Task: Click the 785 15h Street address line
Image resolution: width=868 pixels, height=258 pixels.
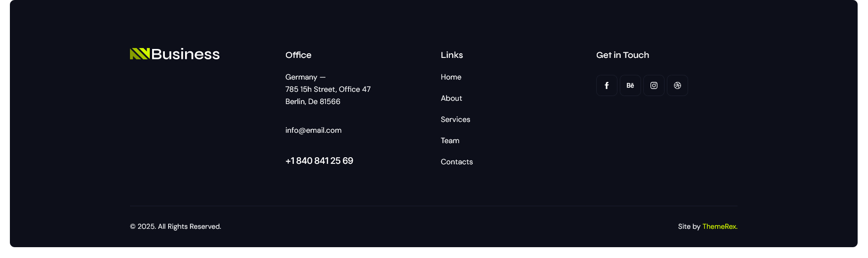Action: (x=328, y=89)
